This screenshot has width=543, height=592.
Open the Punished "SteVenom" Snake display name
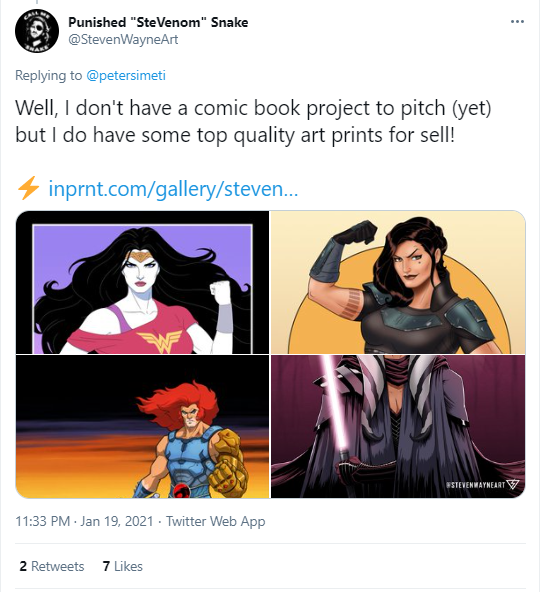(x=158, y=22)
